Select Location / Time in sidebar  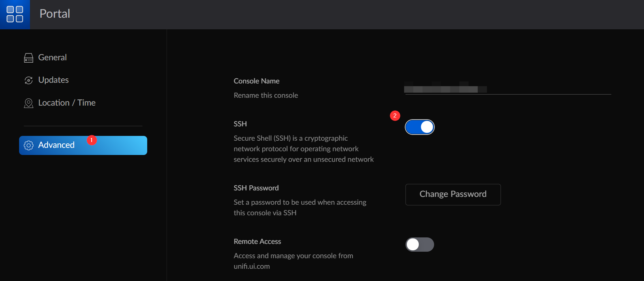67,103
